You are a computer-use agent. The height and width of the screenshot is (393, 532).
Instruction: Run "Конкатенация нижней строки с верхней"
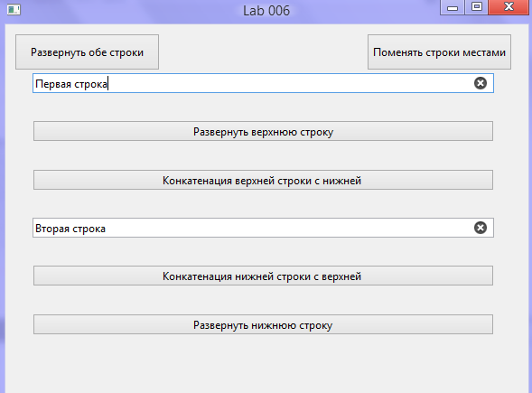263,276
